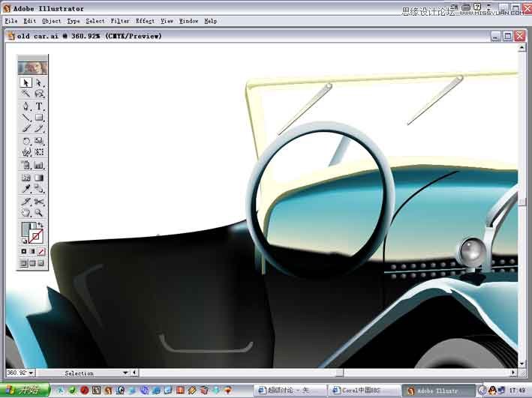Select the Type tool
Image resolution: width=532 pixels, height=398 pixels.
point(39,106)
